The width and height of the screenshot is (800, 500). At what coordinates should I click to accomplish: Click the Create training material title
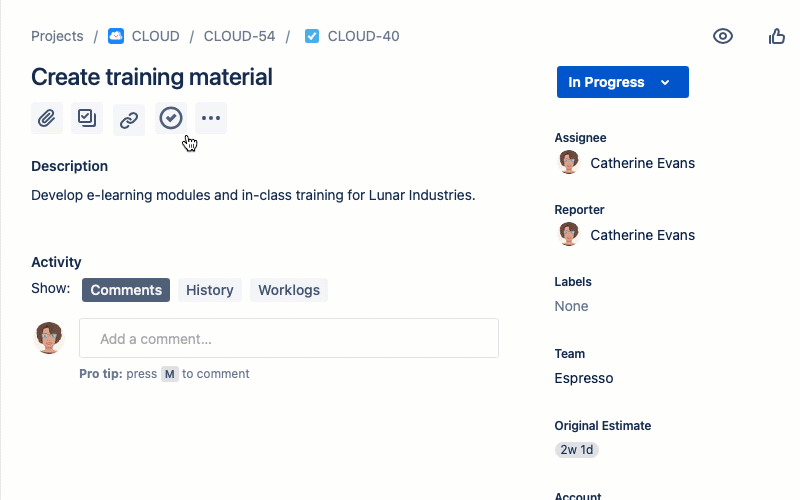click(152, 77)
